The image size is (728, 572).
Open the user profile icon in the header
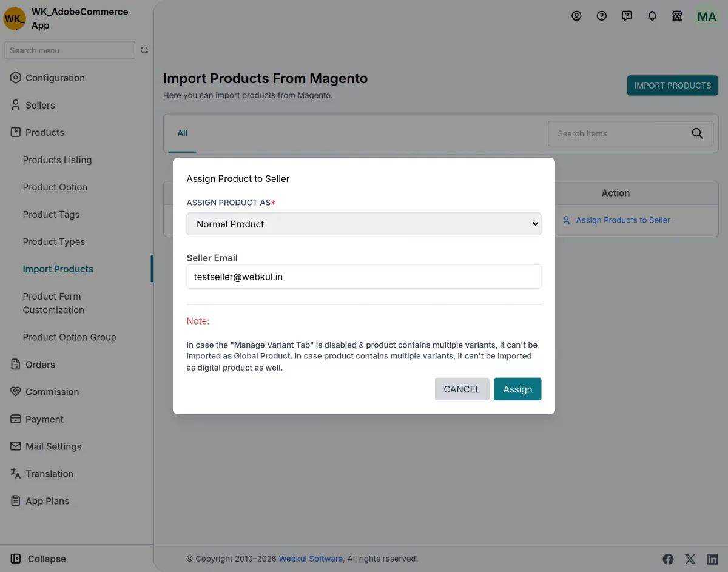click(576, 16)
